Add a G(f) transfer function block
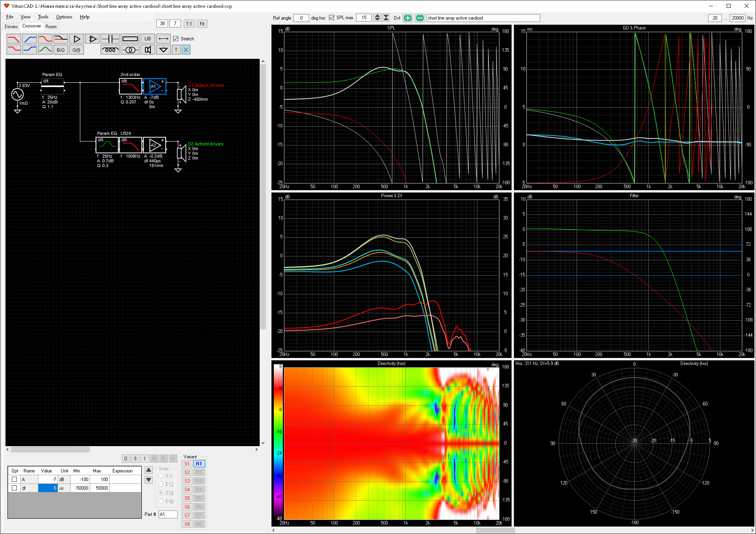 click(76, 50)
